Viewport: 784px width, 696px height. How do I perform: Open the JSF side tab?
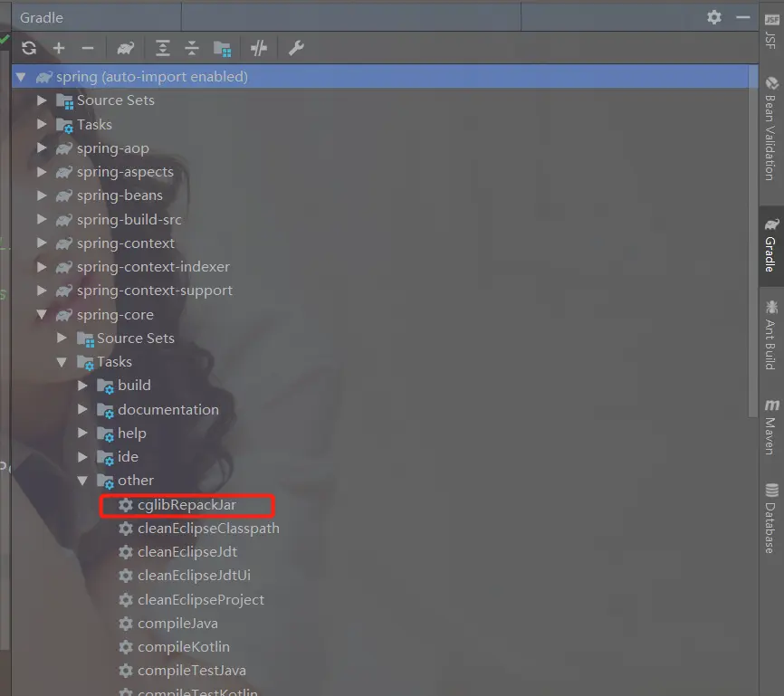(x=771, y=31)
